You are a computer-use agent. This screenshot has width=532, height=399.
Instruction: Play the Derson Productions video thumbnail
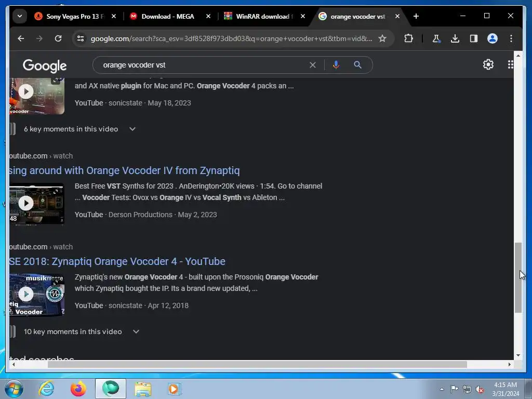click(37, 204)
